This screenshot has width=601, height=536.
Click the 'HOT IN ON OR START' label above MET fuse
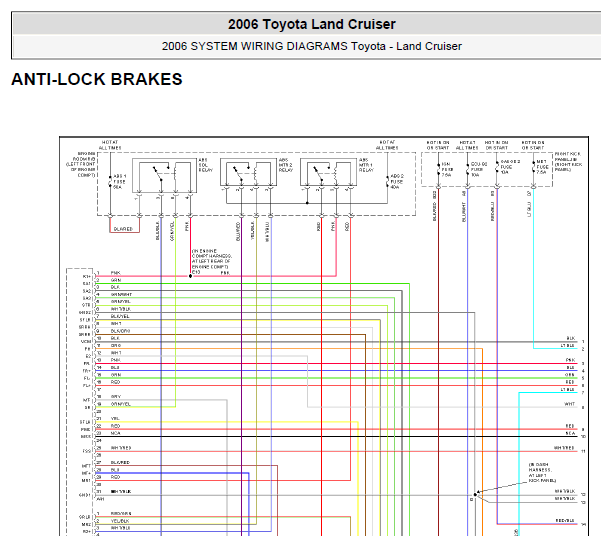click(533, 145)
